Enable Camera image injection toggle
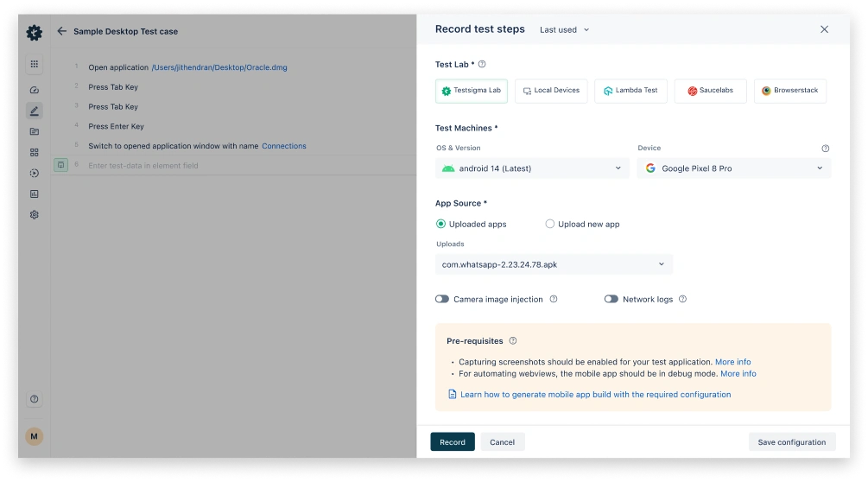868x482 pixels. (x=442, y=300)
